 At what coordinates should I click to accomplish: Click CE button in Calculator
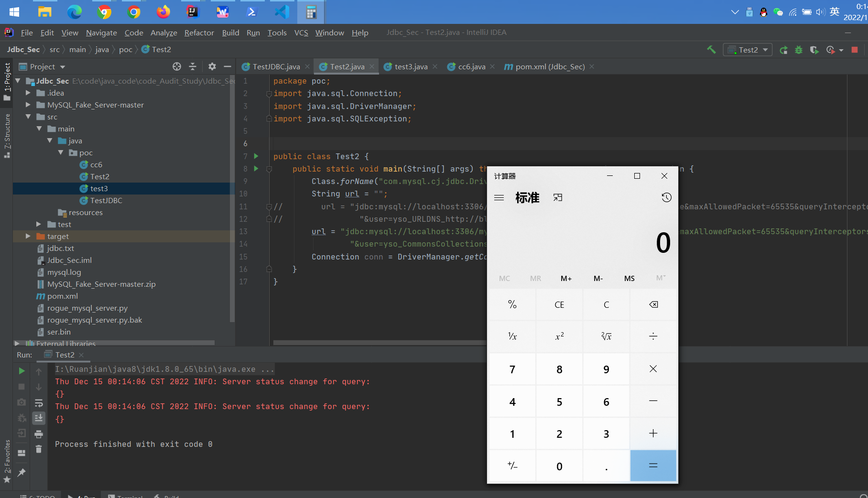(559, 304)
